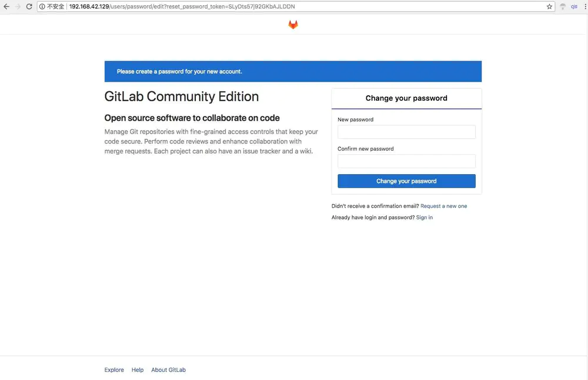
Task: Click the browser back arrow
Action: tap(6, 6)
